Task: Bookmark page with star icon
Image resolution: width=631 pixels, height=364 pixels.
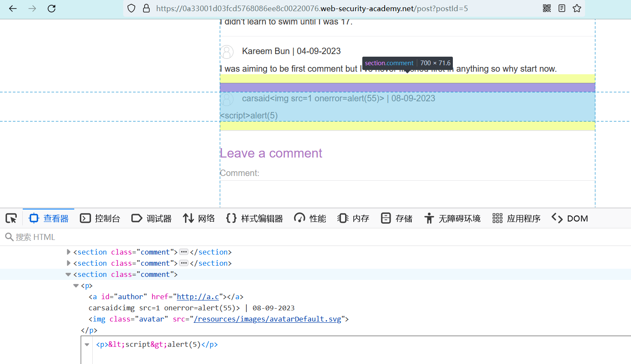Action: pyautogui.click(x=577, y=9)
